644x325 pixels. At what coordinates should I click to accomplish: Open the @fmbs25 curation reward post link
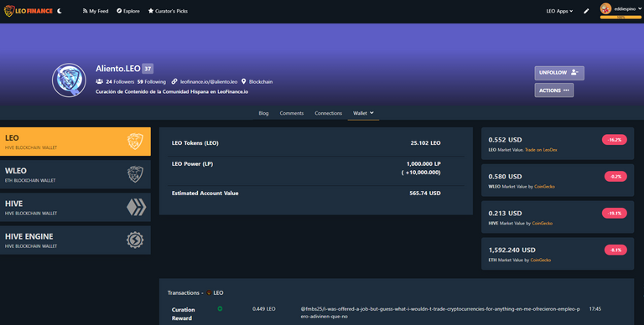click(x=440, y=312)
